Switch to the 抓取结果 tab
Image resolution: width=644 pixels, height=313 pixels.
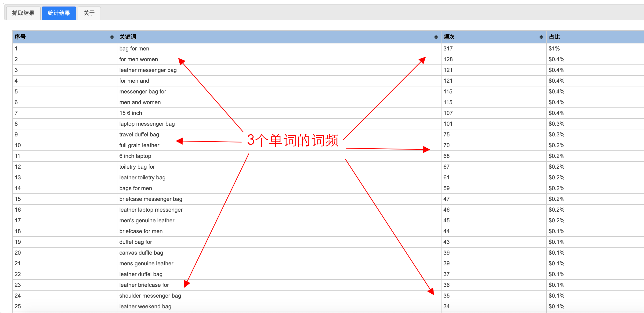click(x=23, y=13)
